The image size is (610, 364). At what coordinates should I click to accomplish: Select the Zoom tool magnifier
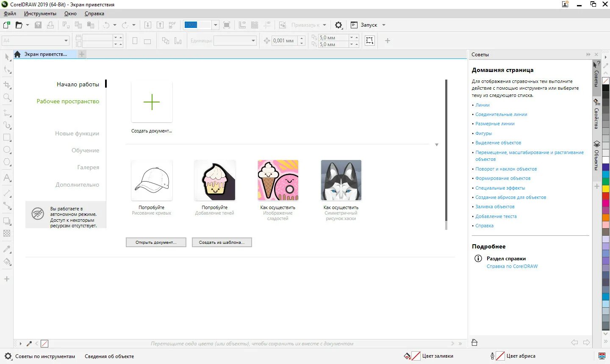[7, 98]
